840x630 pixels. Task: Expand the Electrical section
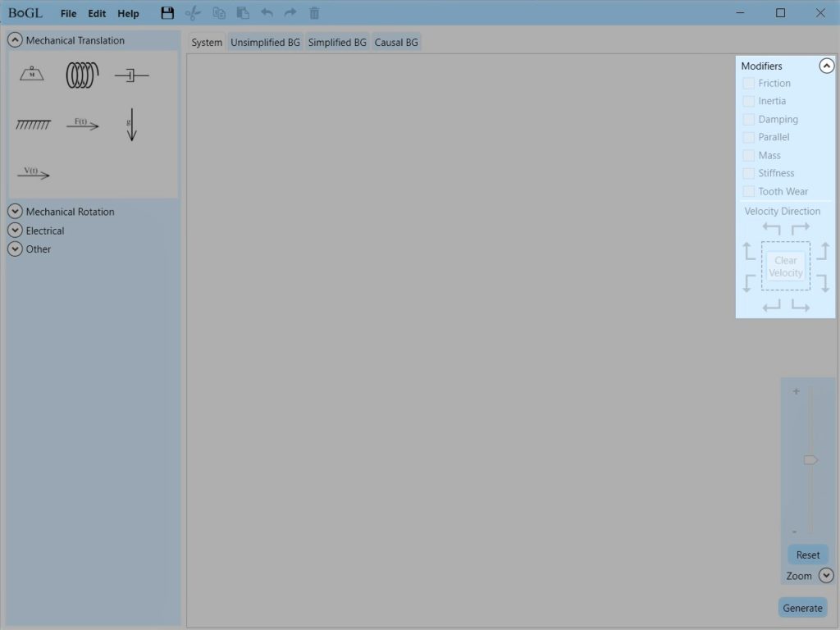click(15, 231)
